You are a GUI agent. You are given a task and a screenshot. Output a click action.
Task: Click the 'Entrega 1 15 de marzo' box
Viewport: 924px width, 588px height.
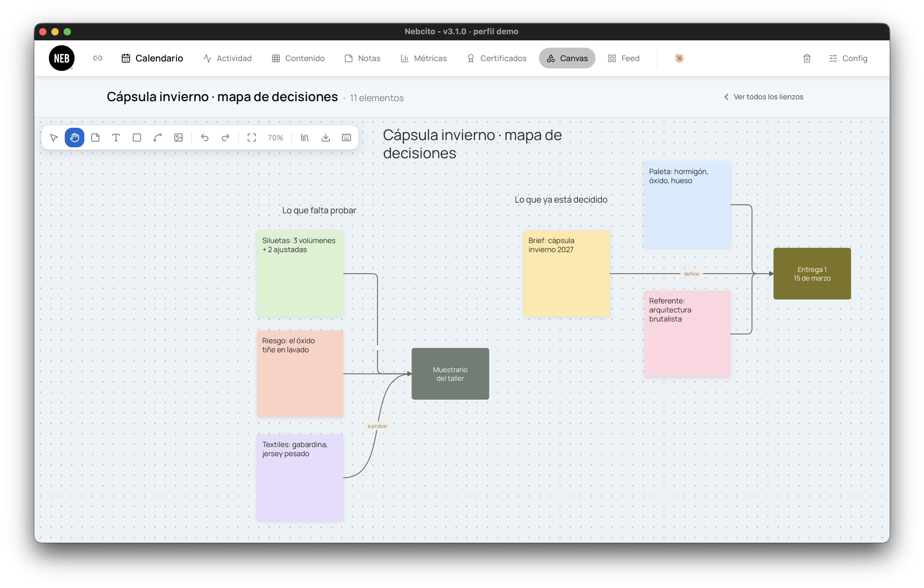812,274
